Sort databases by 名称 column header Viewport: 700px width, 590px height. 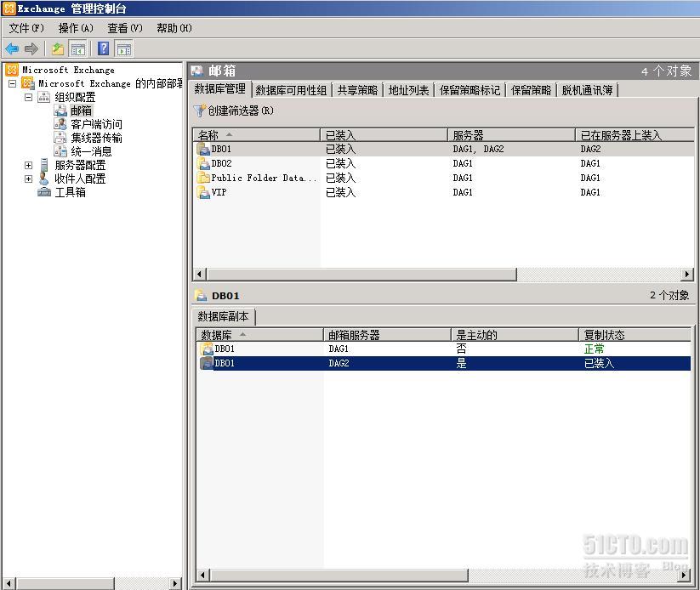click(x=257, y=135)
